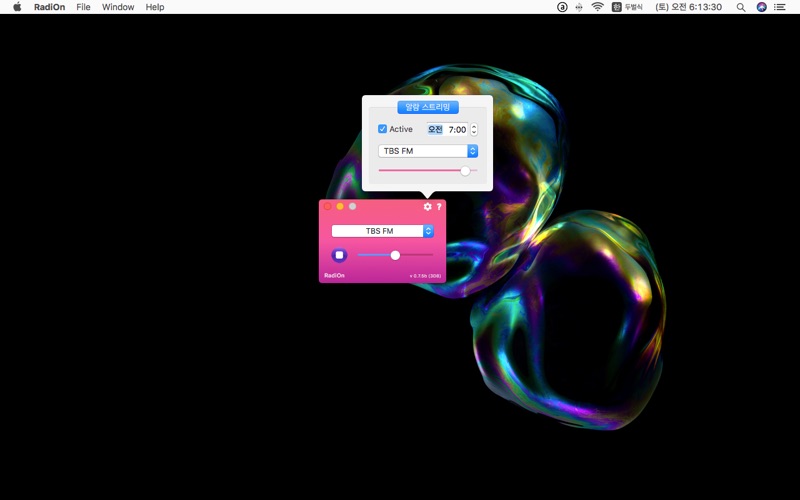Adjust the alarm volume slider in popover
The image size is (800, 500).
[x=428, y=171]
